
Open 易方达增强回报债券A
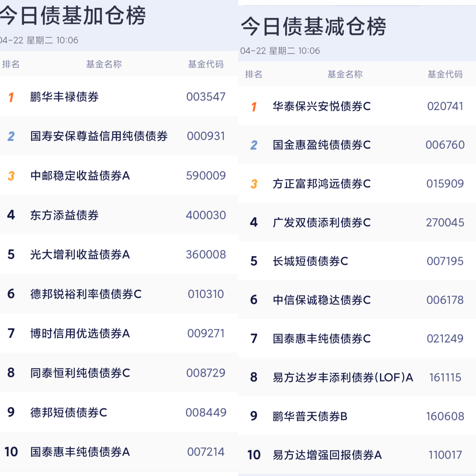point(327,455)
